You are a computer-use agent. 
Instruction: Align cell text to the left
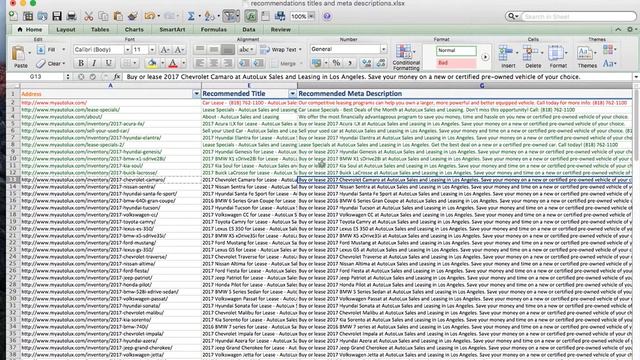(200, 63)
